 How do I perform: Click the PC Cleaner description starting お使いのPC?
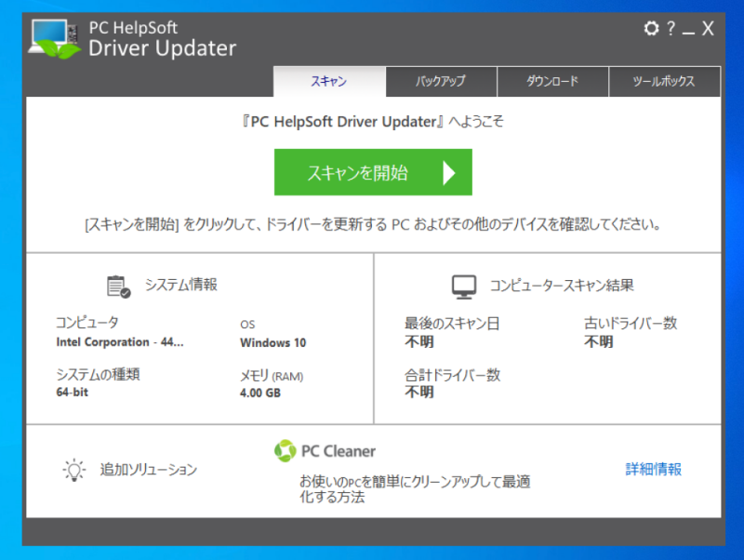click(415, 489)
